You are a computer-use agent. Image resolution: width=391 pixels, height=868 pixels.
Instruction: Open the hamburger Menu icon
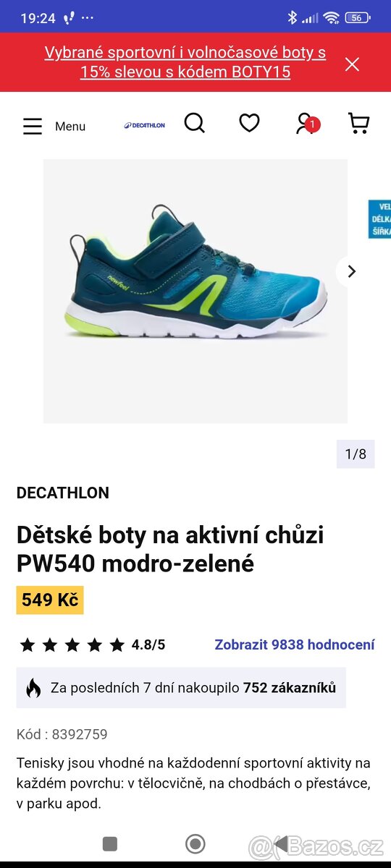click(x=33, y=127)
